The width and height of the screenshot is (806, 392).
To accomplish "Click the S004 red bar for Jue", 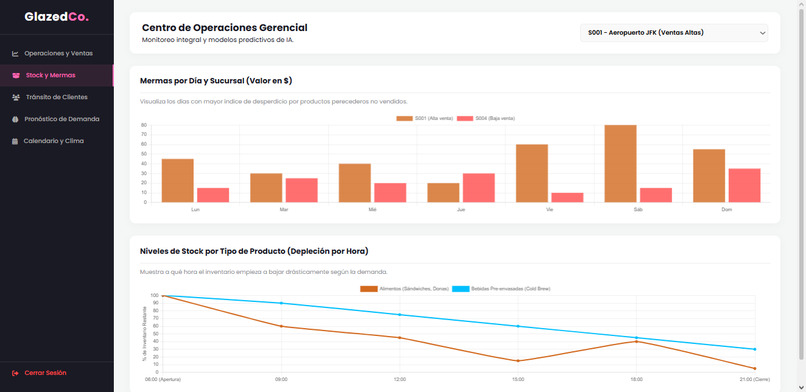I will (479, 188).
